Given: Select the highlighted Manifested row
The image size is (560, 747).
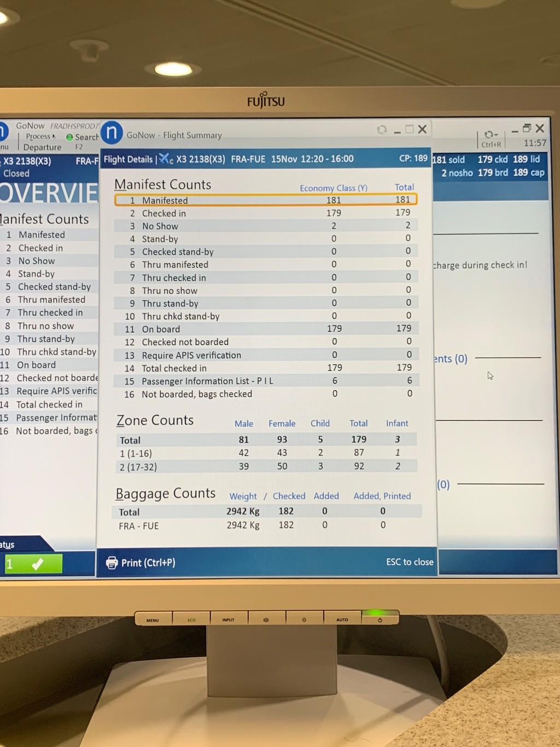Looking at the screenshot, I should [265, 200].
